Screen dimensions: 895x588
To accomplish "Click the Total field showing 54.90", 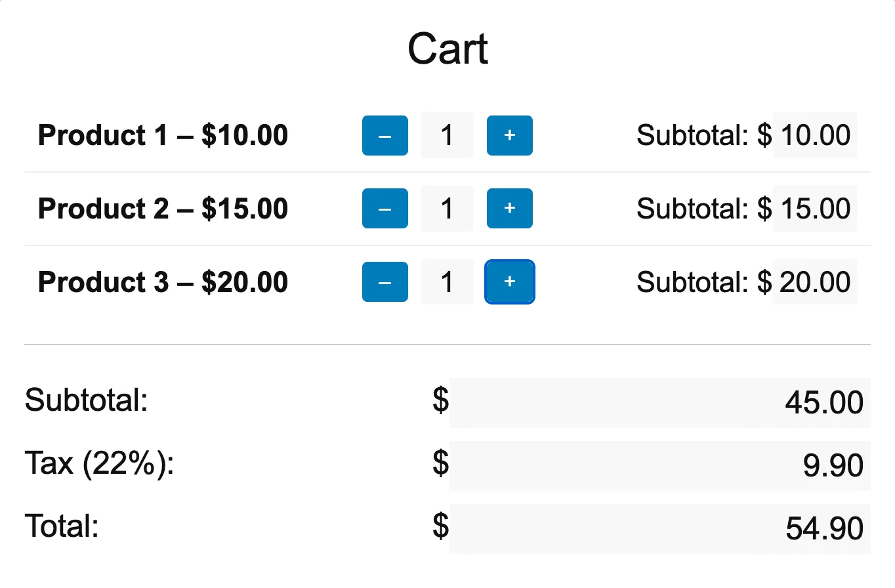I will pyautogui.click(x=659, y=528).
